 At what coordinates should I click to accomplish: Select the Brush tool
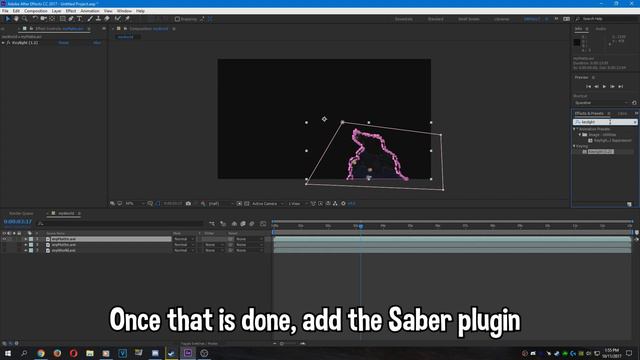pos(90,19)
